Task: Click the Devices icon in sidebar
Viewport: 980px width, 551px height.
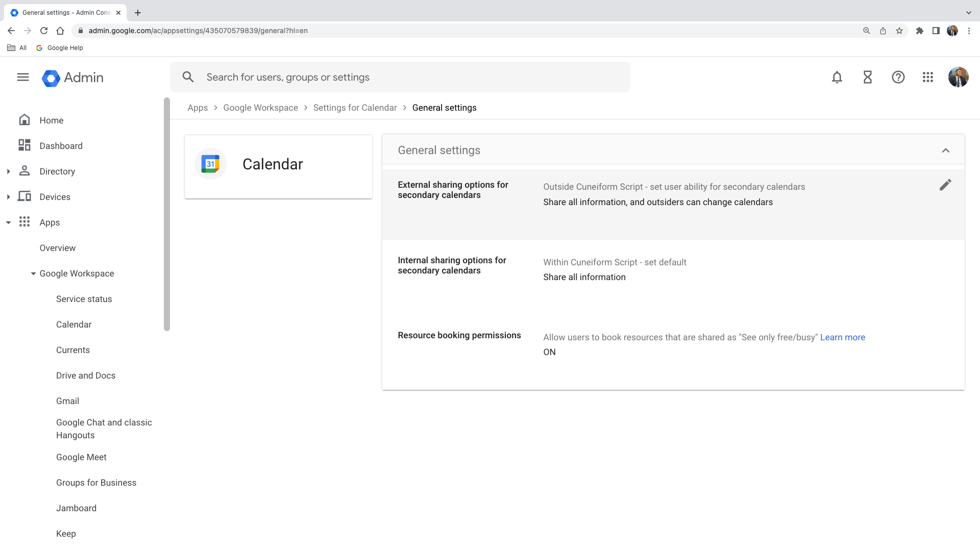Action: pos(24,196)
